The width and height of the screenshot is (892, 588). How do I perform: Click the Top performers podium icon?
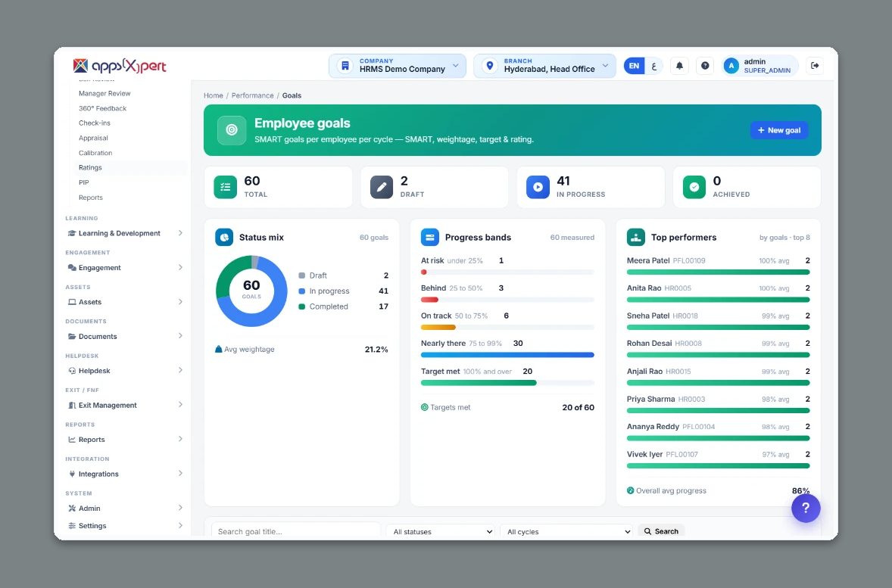tap(636, 237)
